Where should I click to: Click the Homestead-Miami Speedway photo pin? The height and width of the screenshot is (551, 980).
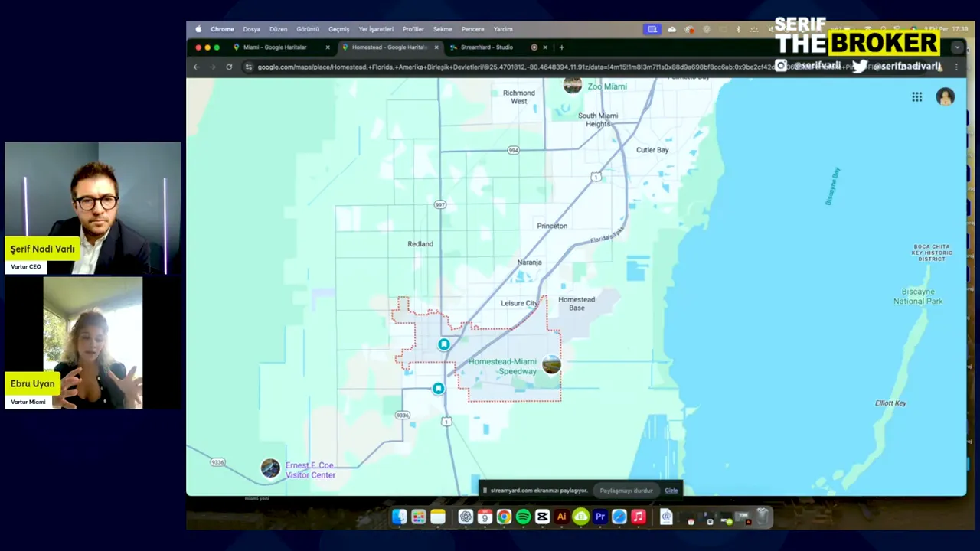click(551, 364)
